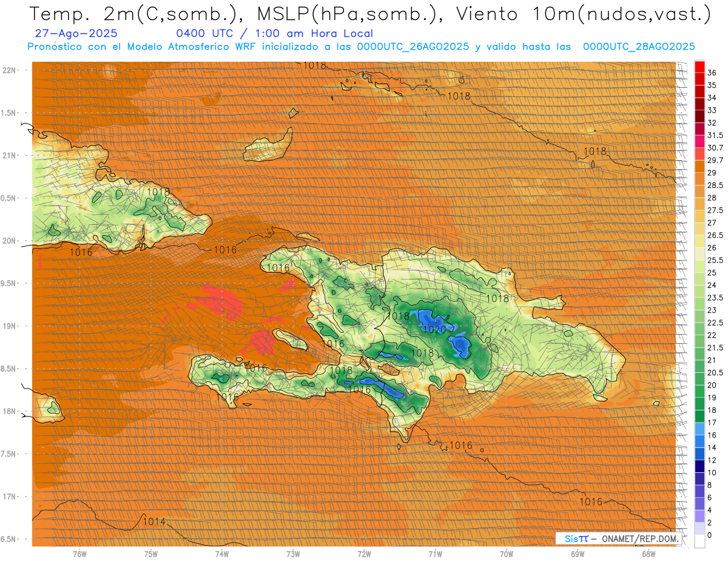
Task: Click the "18N" latitude axis label
Action: point(10,411)
